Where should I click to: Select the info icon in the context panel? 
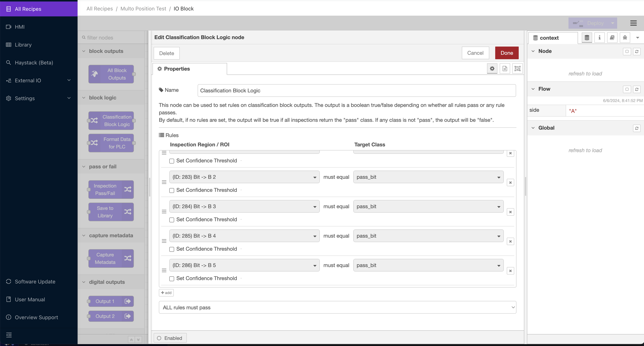click(x=599, y=38)
